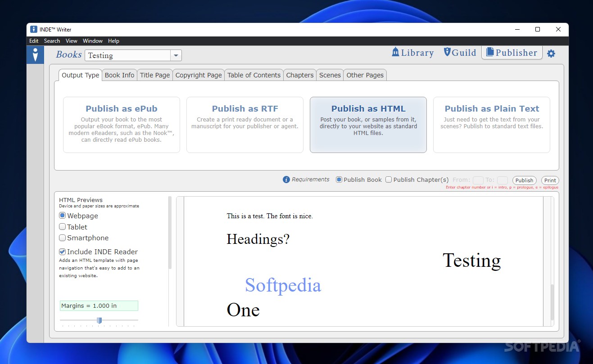Click the INDE logo sidebar icon
The width and height of the screenshot is (593, 364).
pyautogui.click(x=35, y=55)
